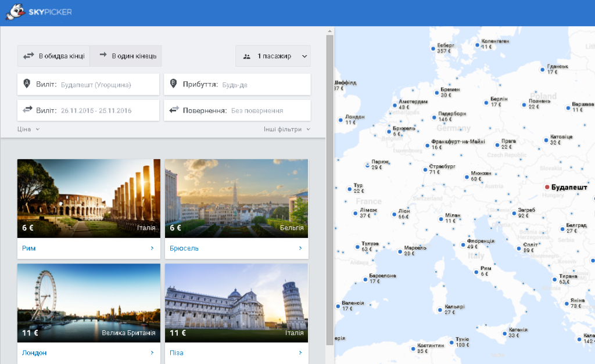Click the round-trip arrows icon

tap(28, 56)
